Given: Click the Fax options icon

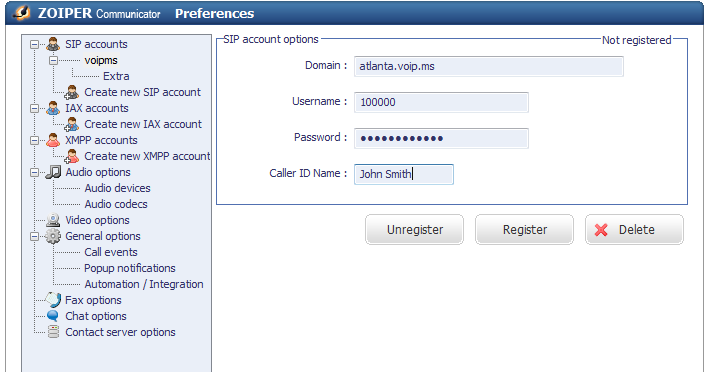Looking at the screenshot, I should pos(53,300).
